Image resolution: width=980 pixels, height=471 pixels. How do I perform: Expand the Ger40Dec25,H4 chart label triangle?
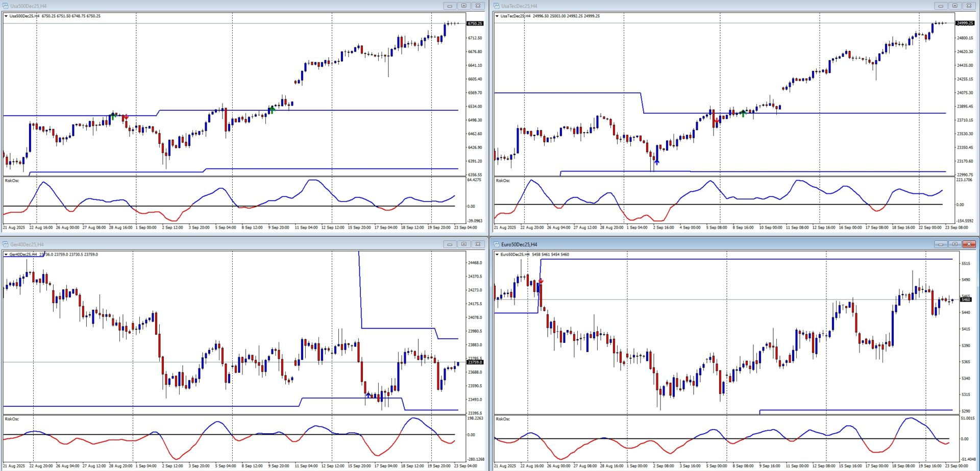[x=6, y=255]
